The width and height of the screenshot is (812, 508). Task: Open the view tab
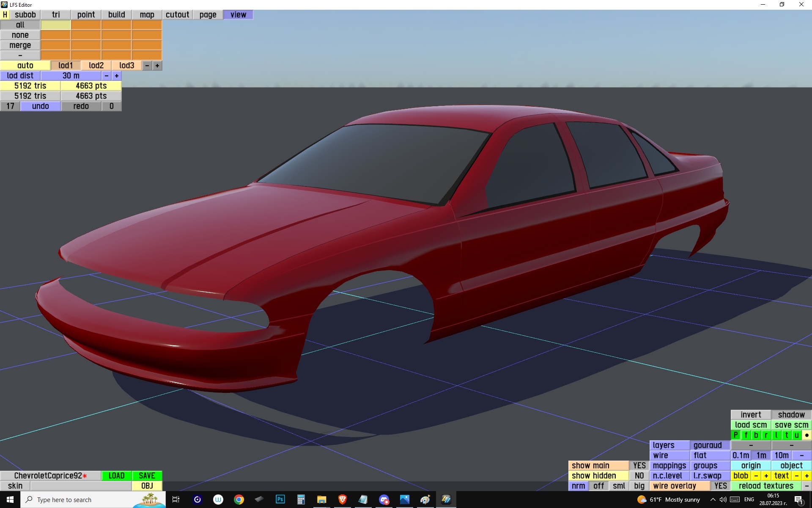coord(238,14)
